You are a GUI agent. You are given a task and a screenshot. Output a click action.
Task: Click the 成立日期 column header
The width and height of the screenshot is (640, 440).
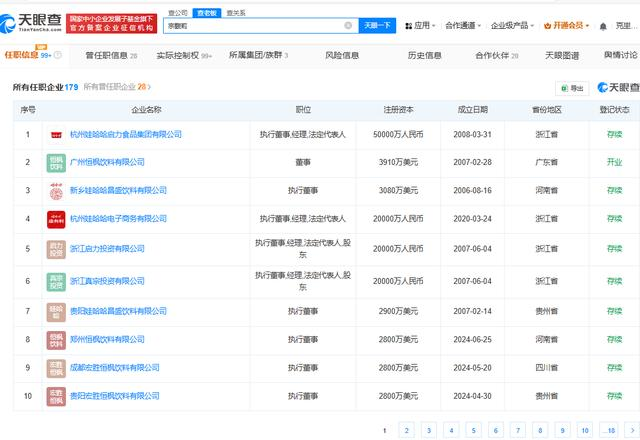coord(473,110)
